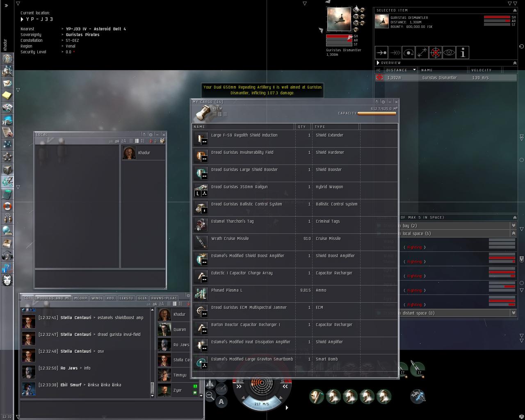Sort cargo by the Qty column header
Screen dimensions: 525x420
pyautogui.click(x=304, y=127)
